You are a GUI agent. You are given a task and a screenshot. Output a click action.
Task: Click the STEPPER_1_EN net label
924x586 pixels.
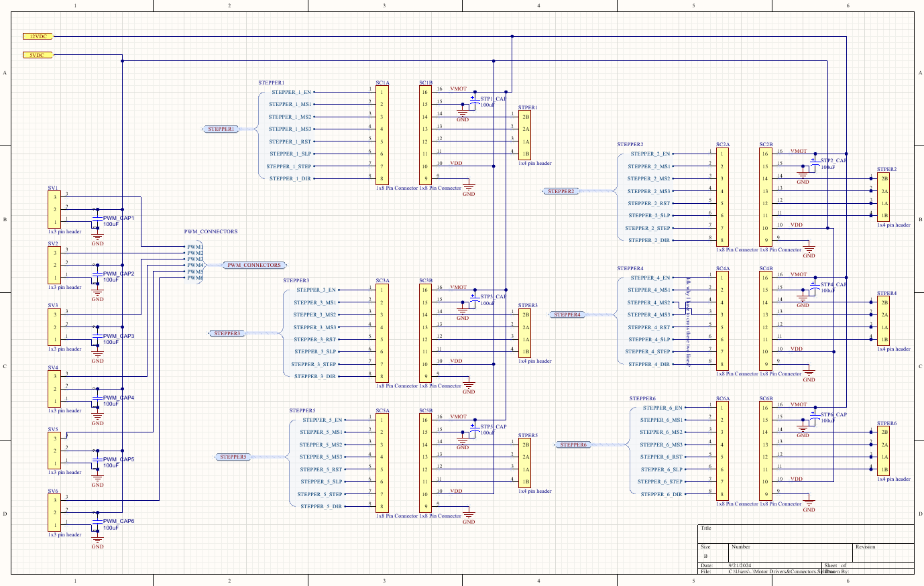coord(291,92)
